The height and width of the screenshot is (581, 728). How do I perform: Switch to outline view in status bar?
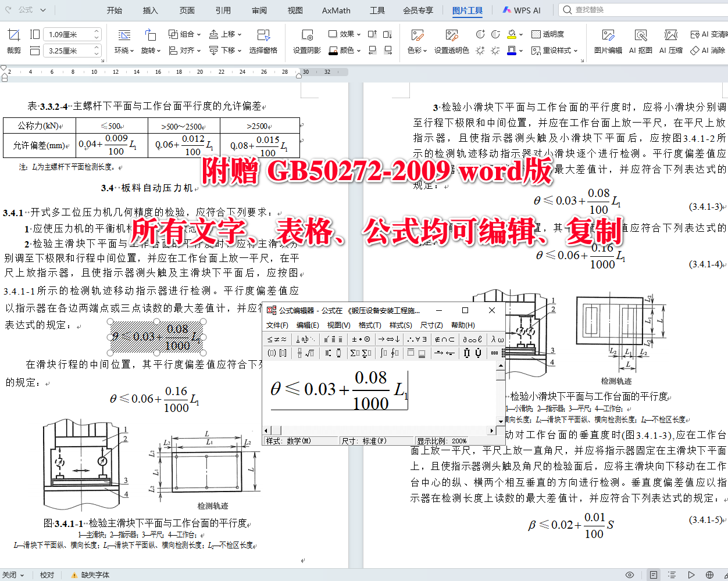(673, 575)
